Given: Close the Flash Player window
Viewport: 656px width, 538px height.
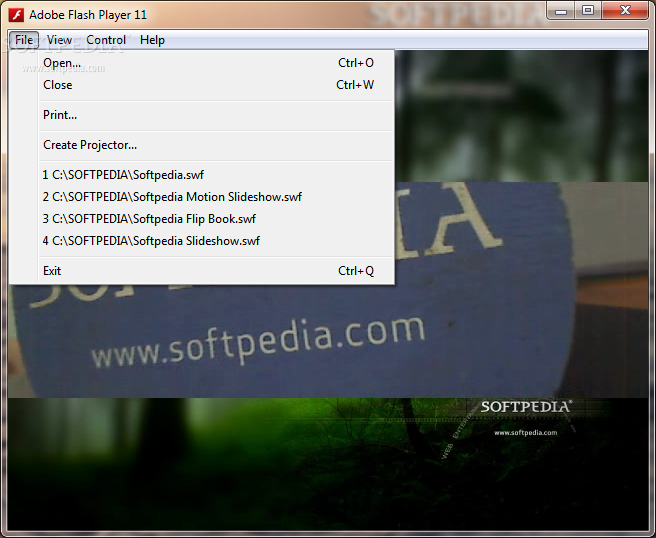Looking at the screenshot, I should [x=625, y=11].
